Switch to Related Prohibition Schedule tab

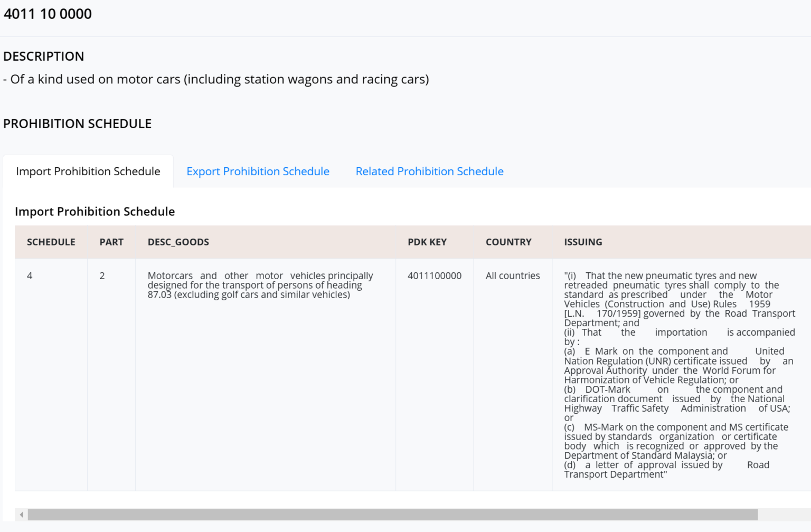click(x=429, y=172)
